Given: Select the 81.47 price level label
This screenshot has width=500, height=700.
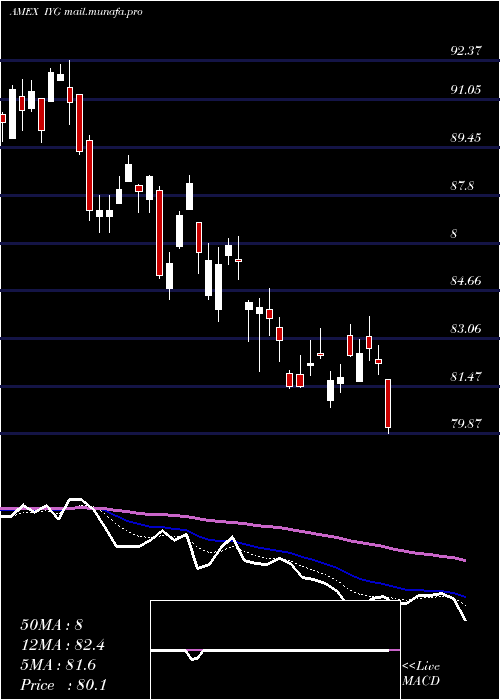Looking at the screenshot, I should pos(466,376).
